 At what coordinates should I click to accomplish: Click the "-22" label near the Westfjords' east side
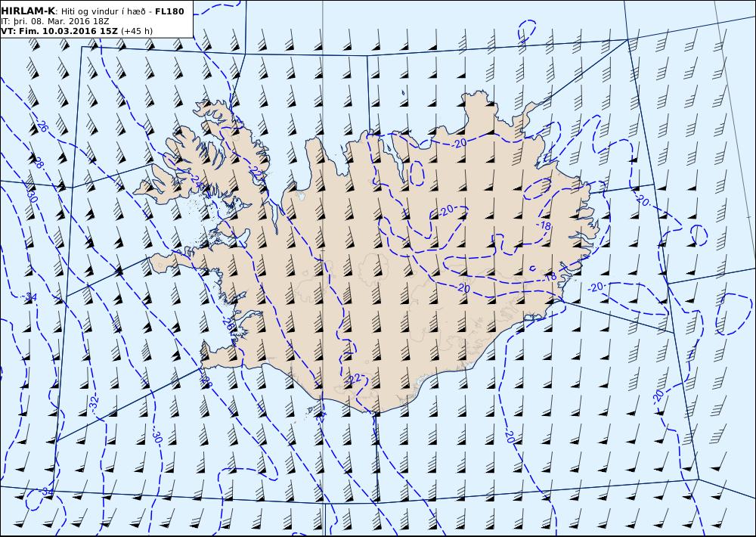256,172
